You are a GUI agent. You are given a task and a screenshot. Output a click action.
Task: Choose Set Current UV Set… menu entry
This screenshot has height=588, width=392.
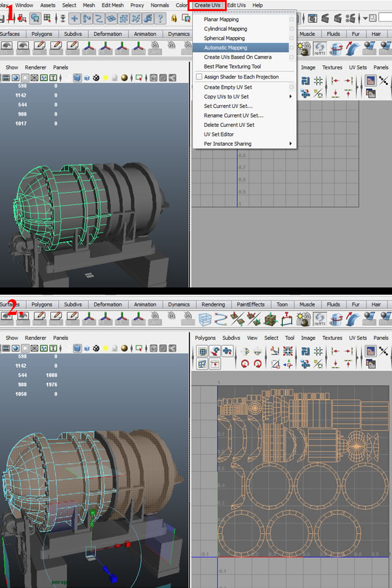coord(228,106)
